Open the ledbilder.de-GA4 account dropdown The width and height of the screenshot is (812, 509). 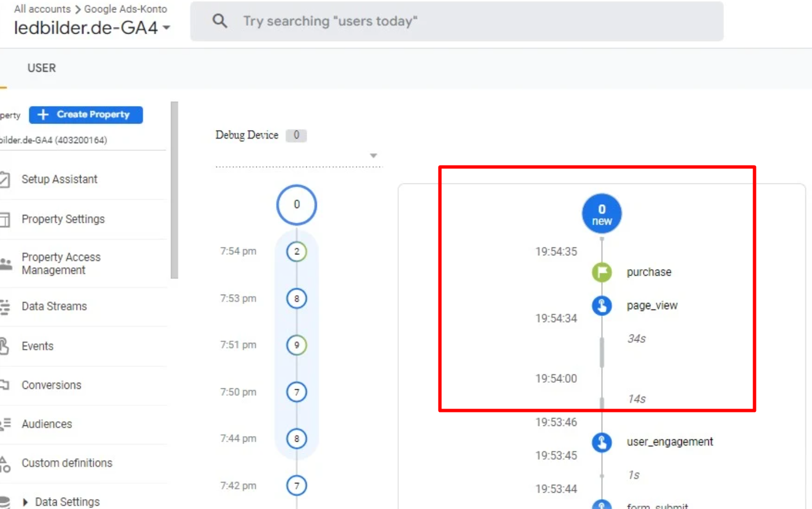point(167,27)
